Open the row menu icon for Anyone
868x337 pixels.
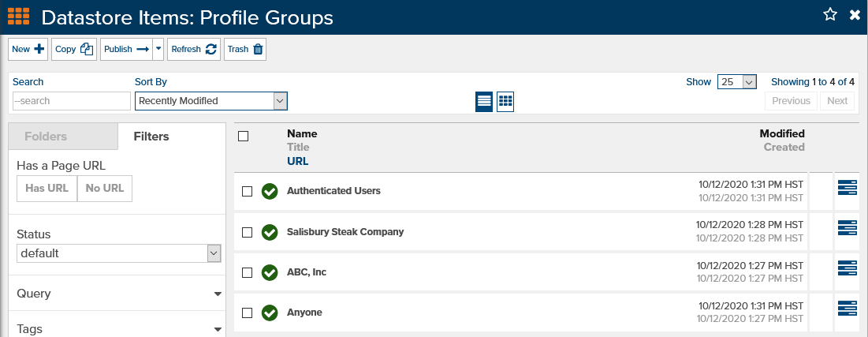[847, 309]
